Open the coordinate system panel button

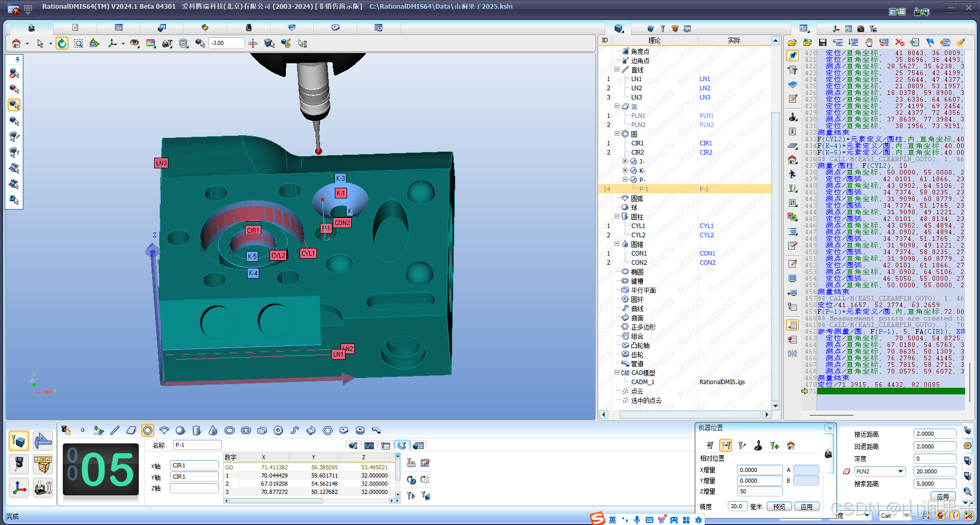pos(19,488)
